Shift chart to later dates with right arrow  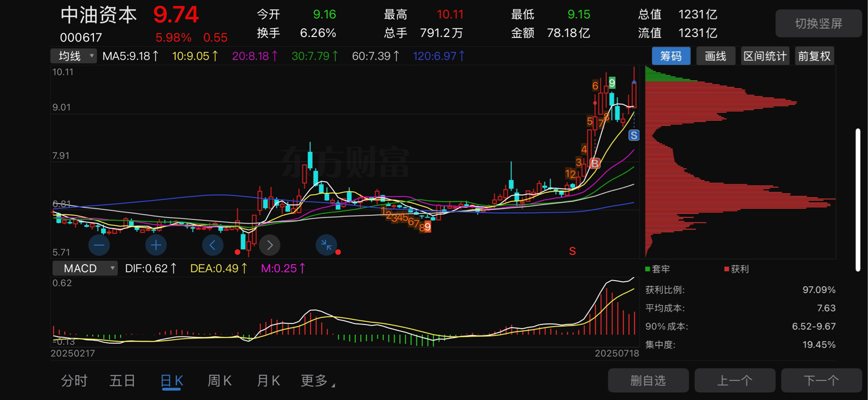270,245
